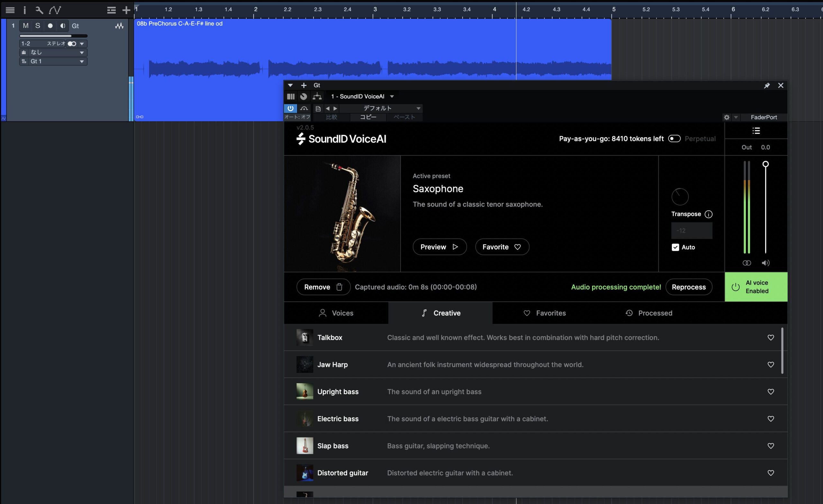The width and height of the screenshot is (823, 504).
Task: Click the Reprocess button
Action: tap(689, 287)
